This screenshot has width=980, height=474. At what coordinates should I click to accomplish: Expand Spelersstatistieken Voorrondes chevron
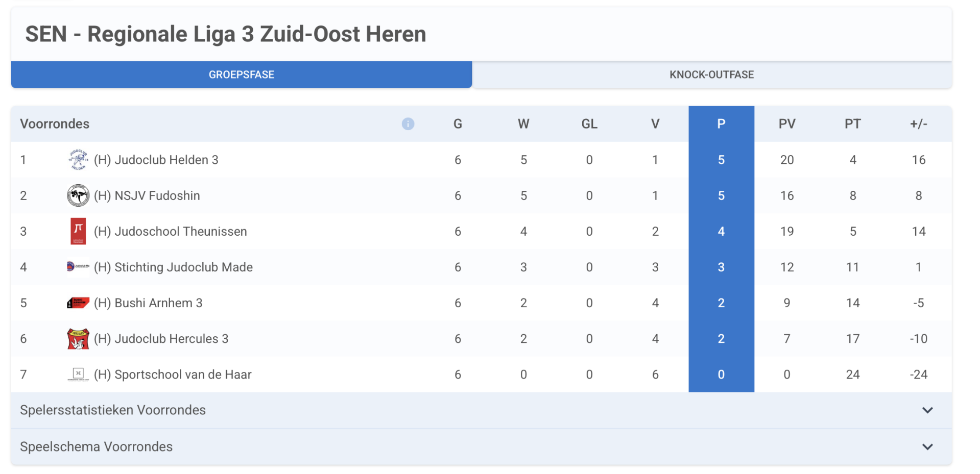coord(927,410)
